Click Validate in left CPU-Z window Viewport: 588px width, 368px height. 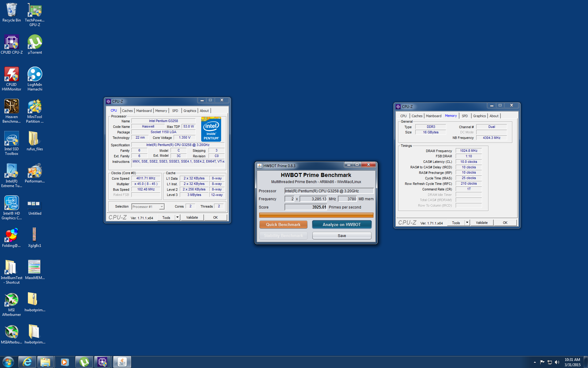[x=192, y=217]
